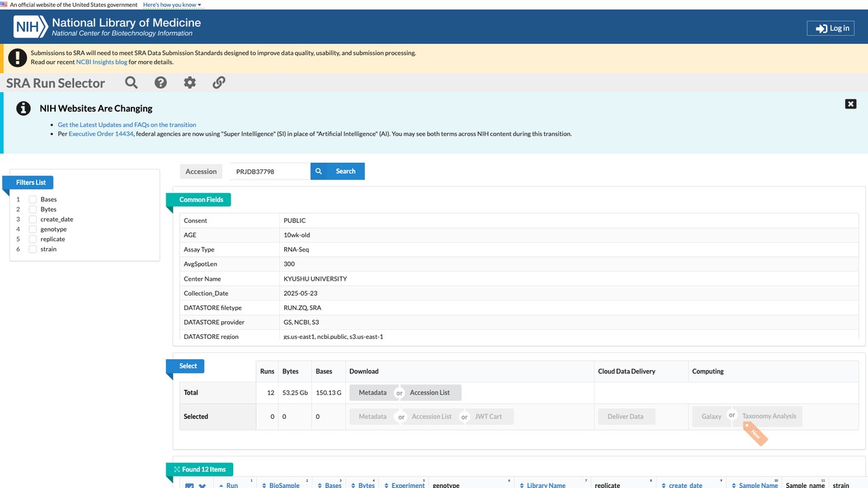The height and width of the screenshot is (488, 868).
Task: Click the permalink chain icon
Action: click(x=219, y=83)
